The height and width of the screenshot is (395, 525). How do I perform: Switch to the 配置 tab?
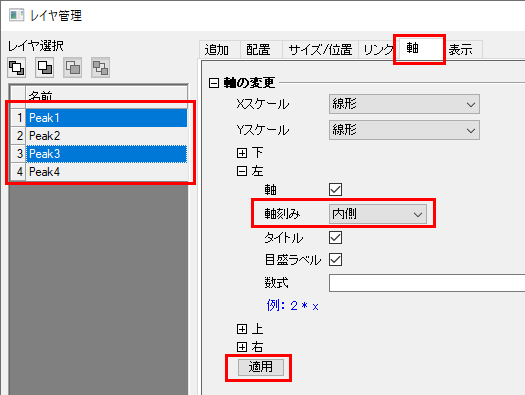(261, 50)
